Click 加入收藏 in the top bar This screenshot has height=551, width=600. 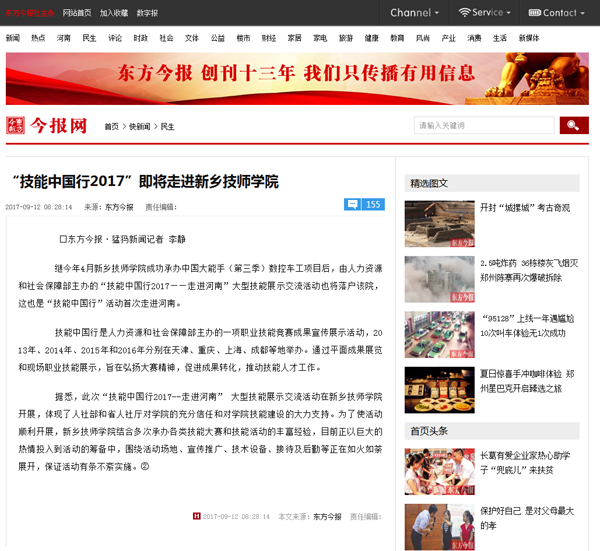click(113, 13)
